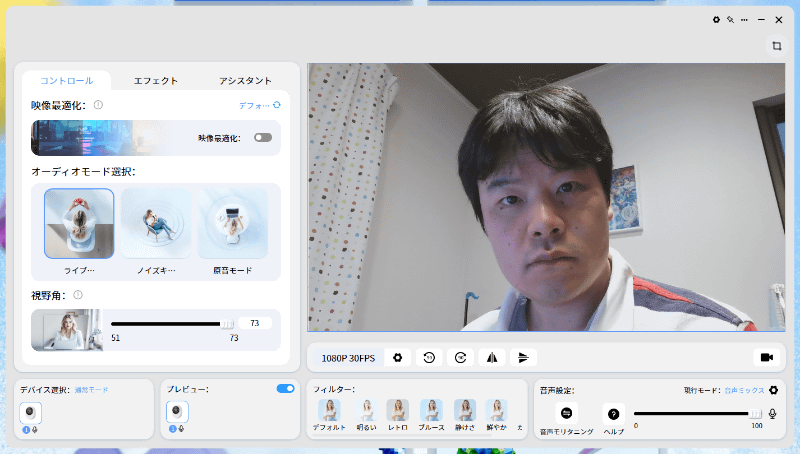Click the crop icon above the video
The width and height of the screenshot is (800, 454).
[777, 46]
